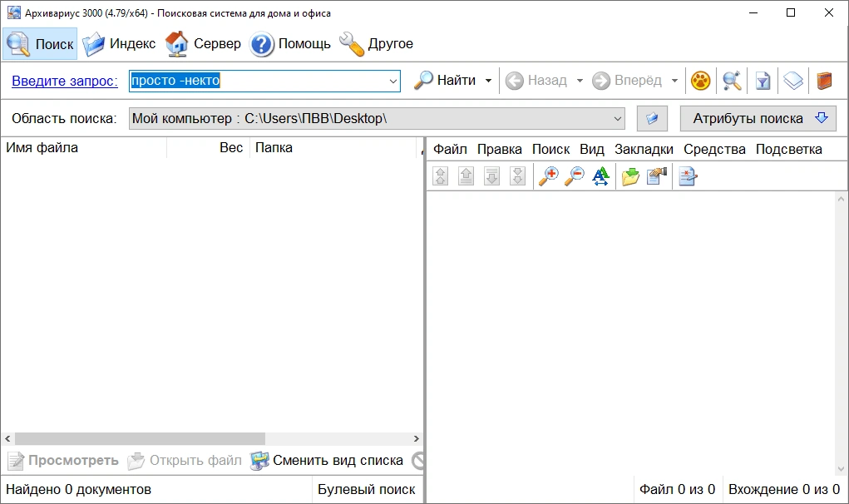Click the Найдено 0 документов status
The image size is (849, 504).
tap(78, 489)
